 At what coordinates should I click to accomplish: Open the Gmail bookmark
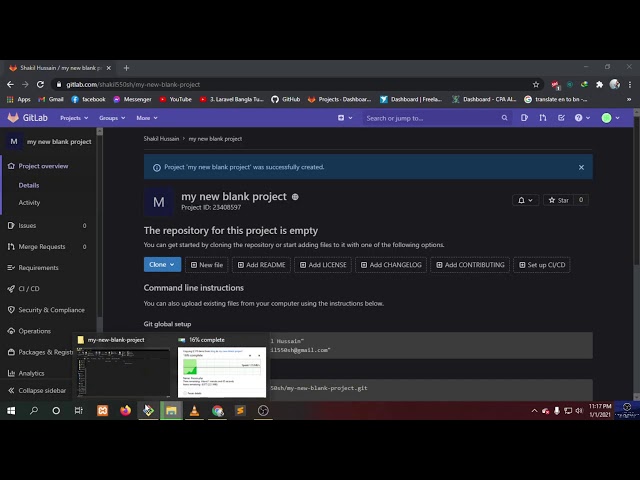click(51, 99)
